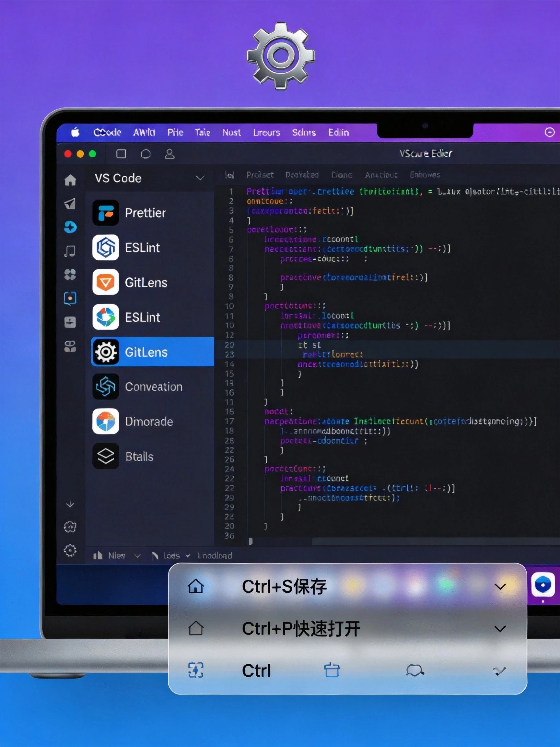
Task: Select the blue circular arrows activity icon
Action: click(x=70, y=227)
